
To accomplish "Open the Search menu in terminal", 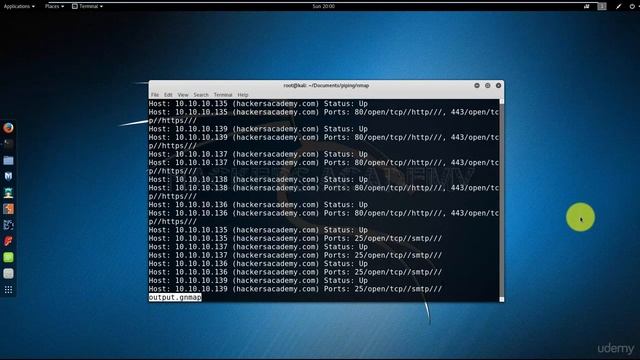I will 201,95.
